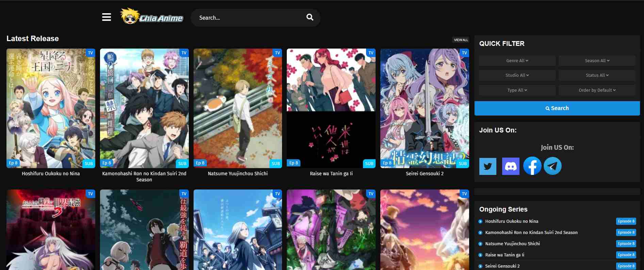Screen dimensions: 644x270
Task: Open the hamburger navigation menu
Action: pos(106,17)
